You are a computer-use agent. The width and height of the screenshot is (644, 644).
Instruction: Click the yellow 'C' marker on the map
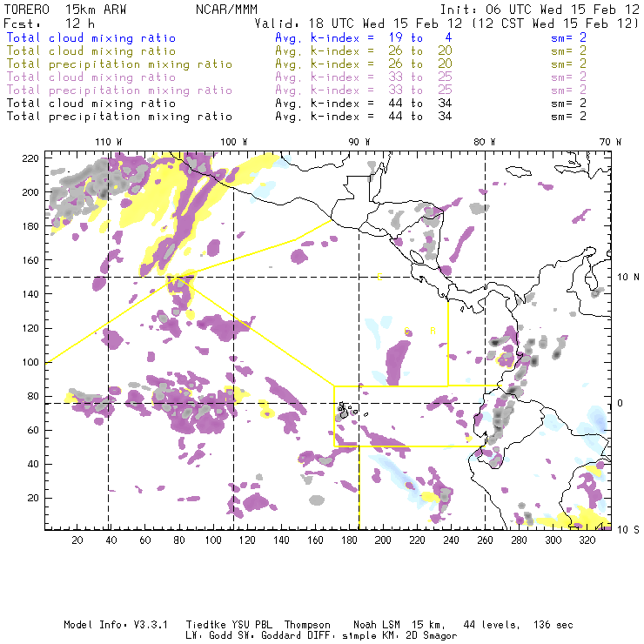coord(407,331)
